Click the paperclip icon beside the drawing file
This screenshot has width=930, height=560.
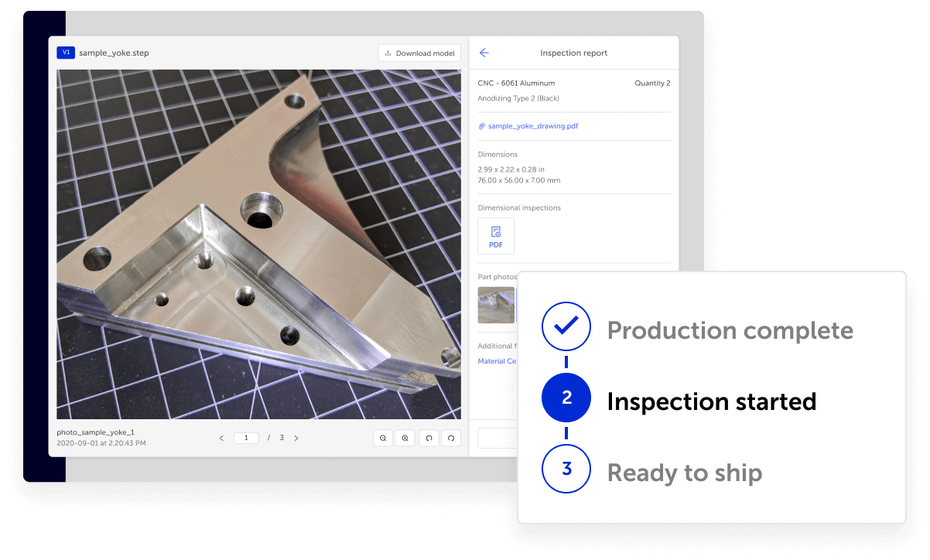[482, 125]
